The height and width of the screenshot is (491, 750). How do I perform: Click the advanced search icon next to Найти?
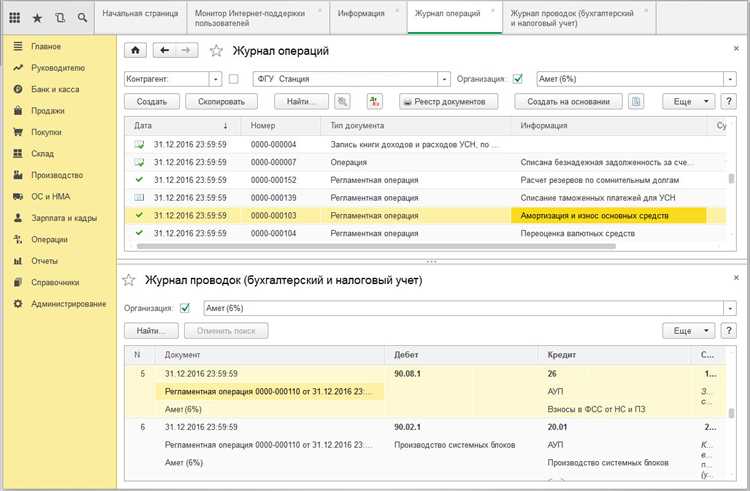click(x=342, y=101)
